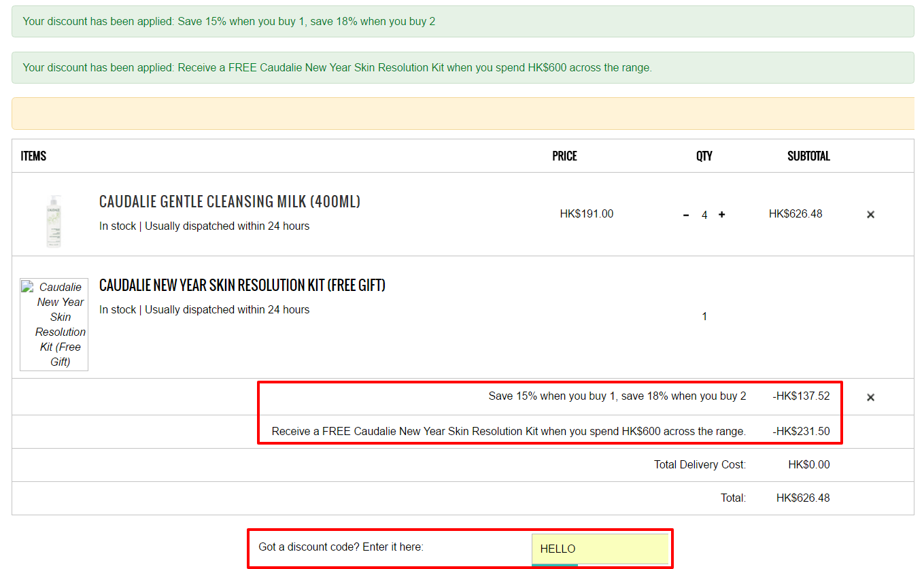Click the ITEMS column header
924x569 pixels.
[33, 156]
